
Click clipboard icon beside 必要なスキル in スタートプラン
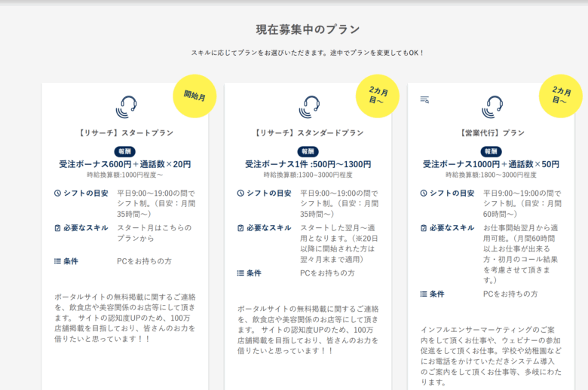coord(57,228)
